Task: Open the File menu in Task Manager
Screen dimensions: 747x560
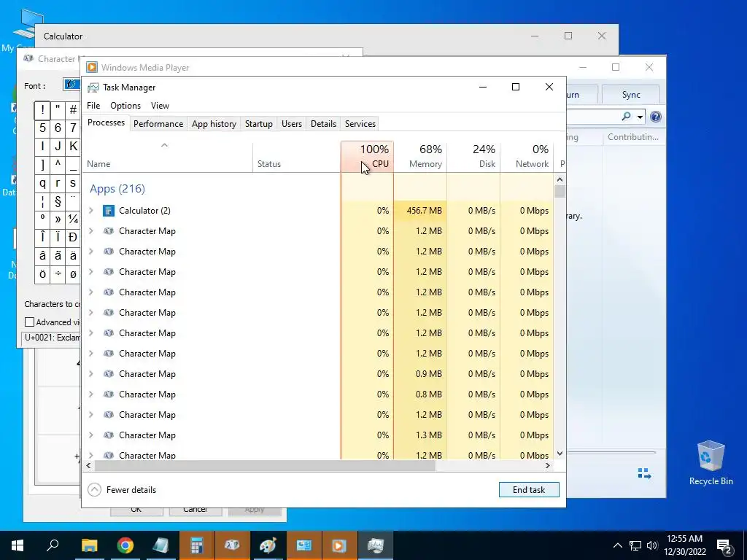Action: (x=93, y=106)
